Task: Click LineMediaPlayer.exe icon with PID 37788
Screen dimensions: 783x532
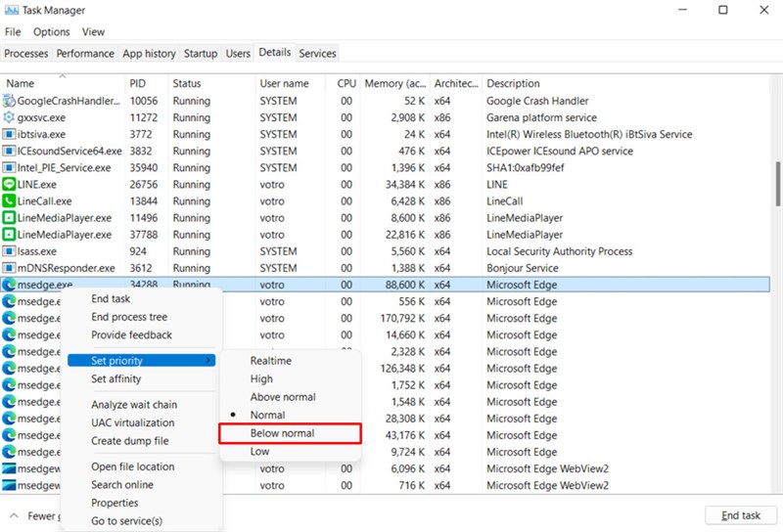Action: click(x=9, y=235)
